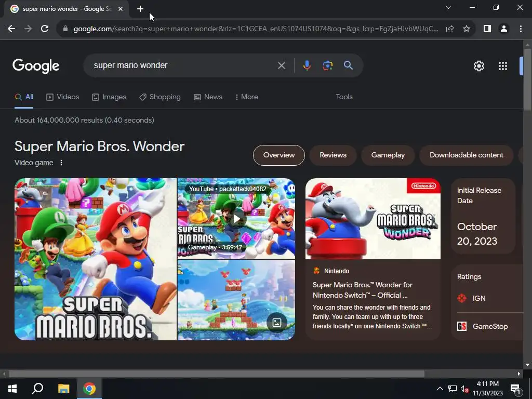Select the Gameplay chip
The image size is (532, 399).
click(388, 155)
